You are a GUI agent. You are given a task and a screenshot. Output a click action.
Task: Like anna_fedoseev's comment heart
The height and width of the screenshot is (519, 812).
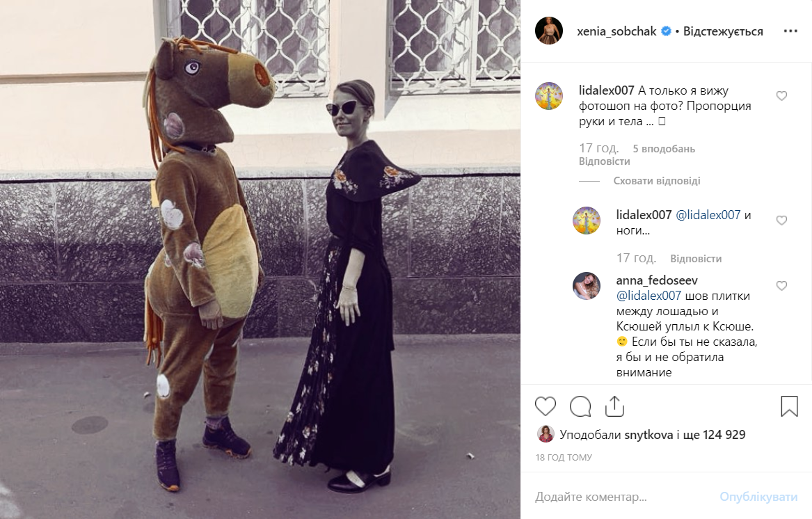pos(781,285)
